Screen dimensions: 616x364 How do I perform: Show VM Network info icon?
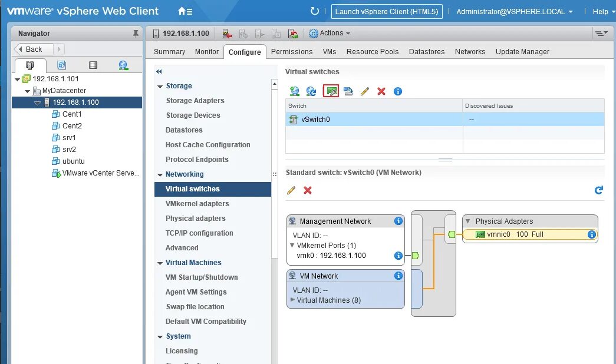[x=398, y=276]
